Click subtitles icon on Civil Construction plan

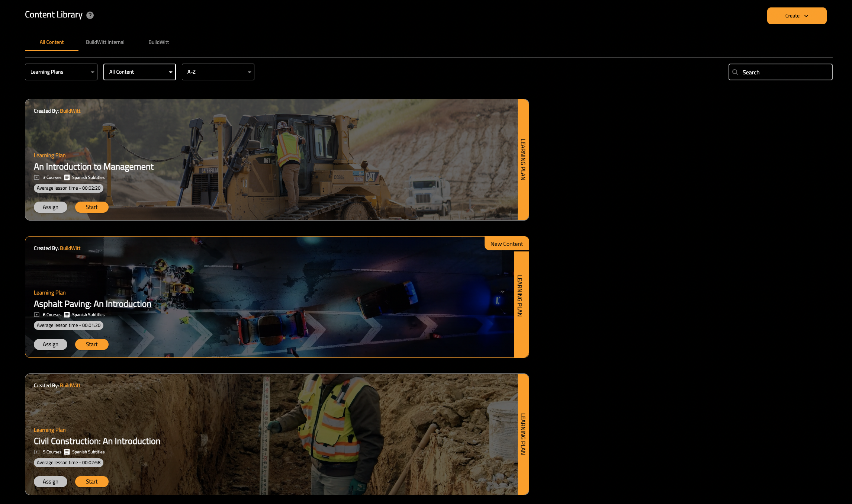[x=67, y=452]
